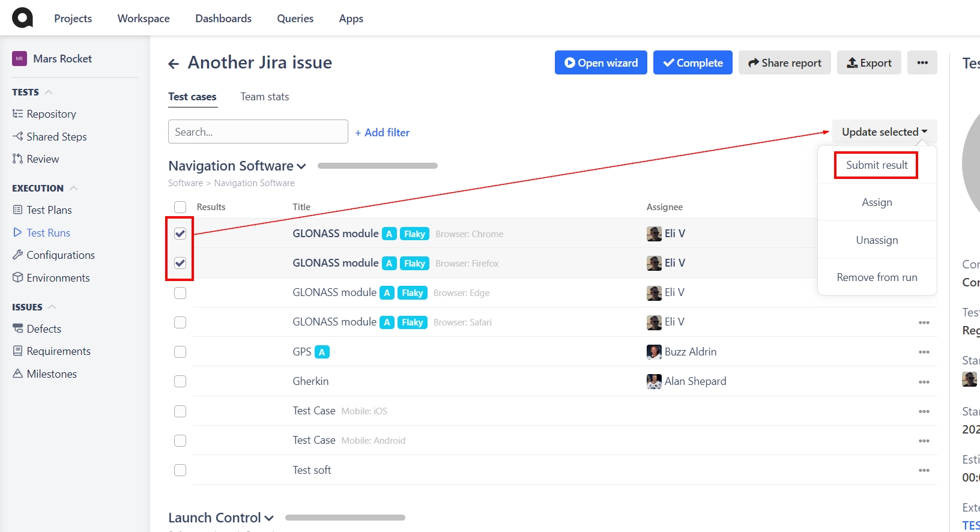Check the GLONASS module Edge checkbox
This screenshot has height=532, width=980.
[x=180, y=293]
